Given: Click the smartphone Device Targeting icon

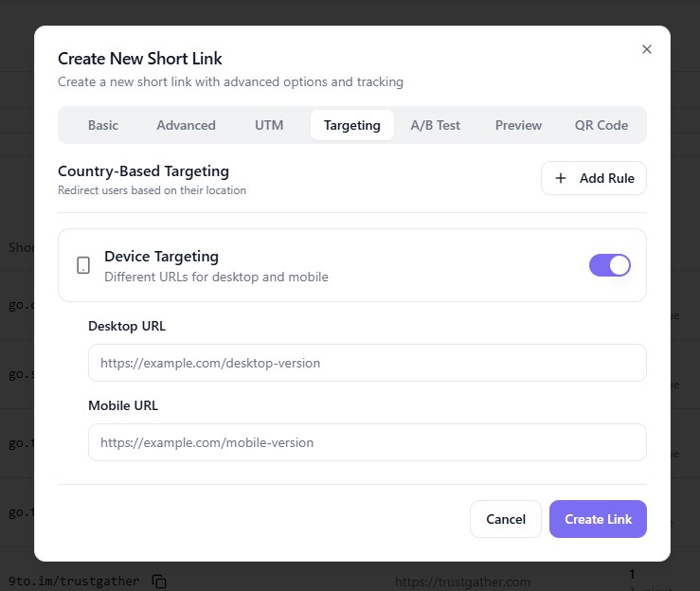Looking at the screenshot, I should pyautogui.click(x=83, y=265).
